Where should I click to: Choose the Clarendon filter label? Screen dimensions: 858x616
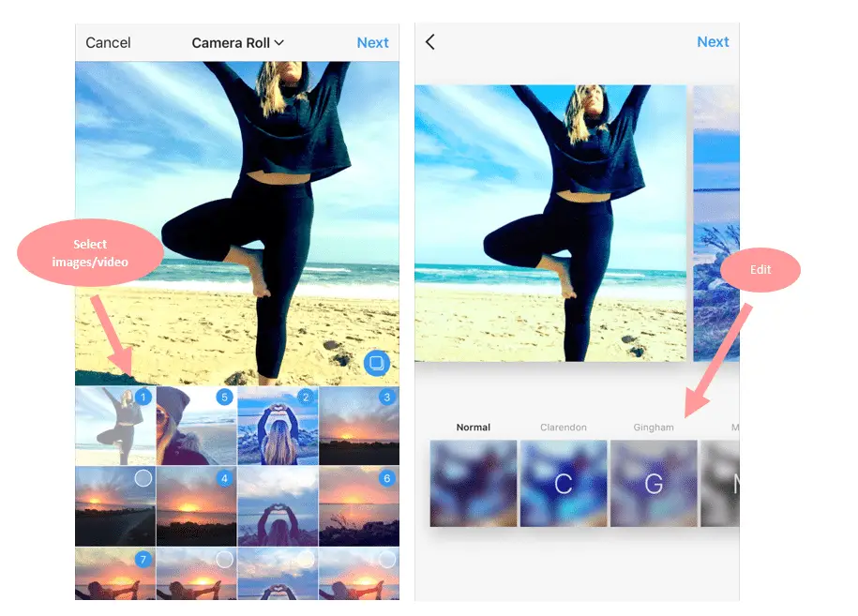pyautogui.click(x=564, y=428)
